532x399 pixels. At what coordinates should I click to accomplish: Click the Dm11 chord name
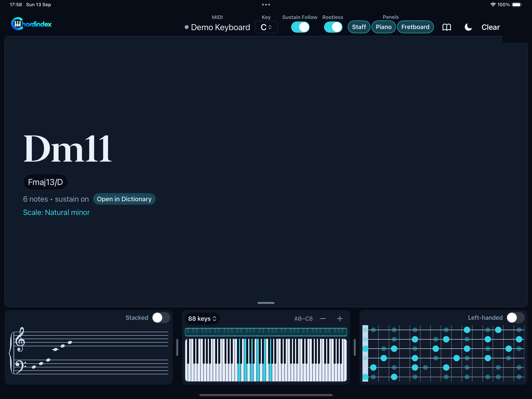67,149
